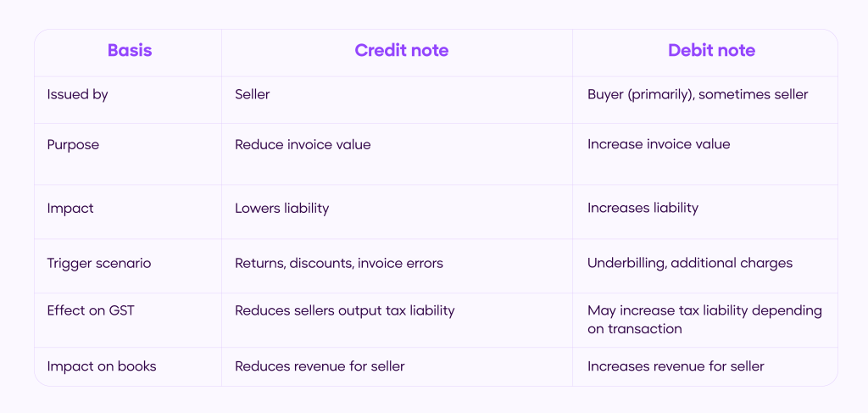Click the 'Issued by' row label
Screen dimensions: 868x413
pos(77,94)
